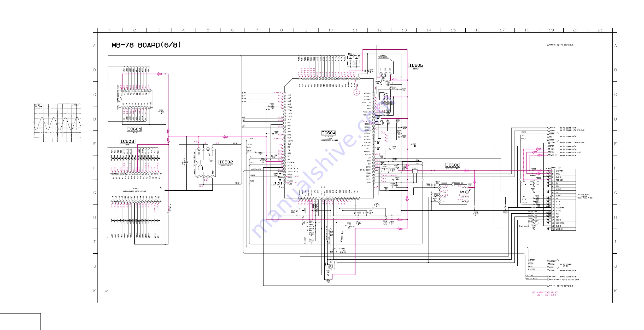The width and height of the screenshot is (644, 330).
Task: Select connector pin 20 AC3(NC) row
Action: (x=563, y=229)
